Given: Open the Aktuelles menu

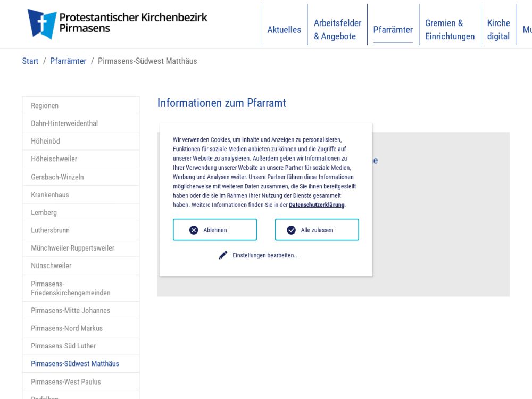Looking at the screenshot, I should point(284,30).
